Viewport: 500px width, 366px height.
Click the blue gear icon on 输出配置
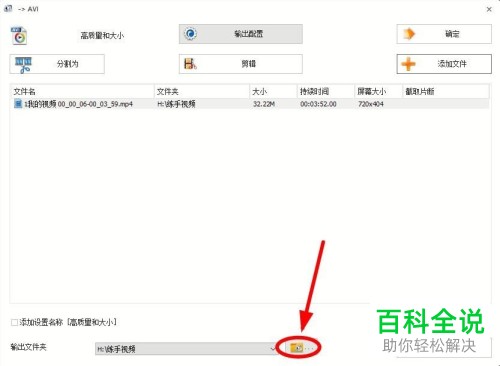[x=191, y=34]
